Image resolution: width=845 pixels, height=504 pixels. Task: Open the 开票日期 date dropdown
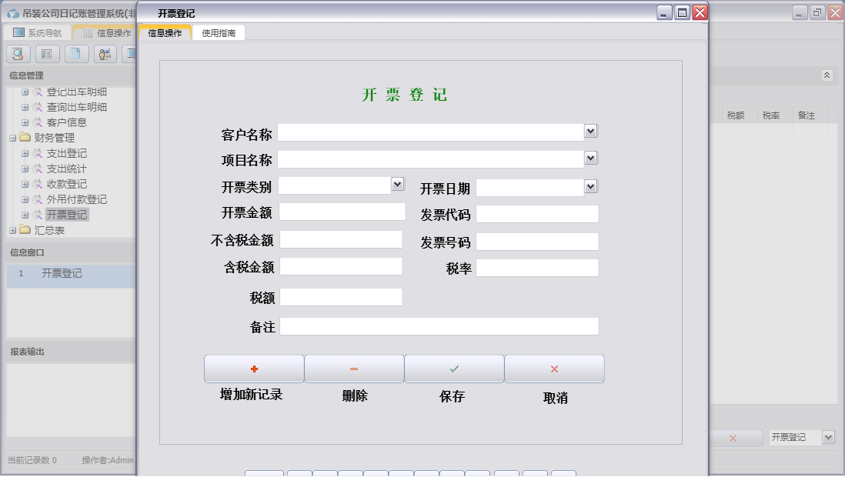click(590, 185)
